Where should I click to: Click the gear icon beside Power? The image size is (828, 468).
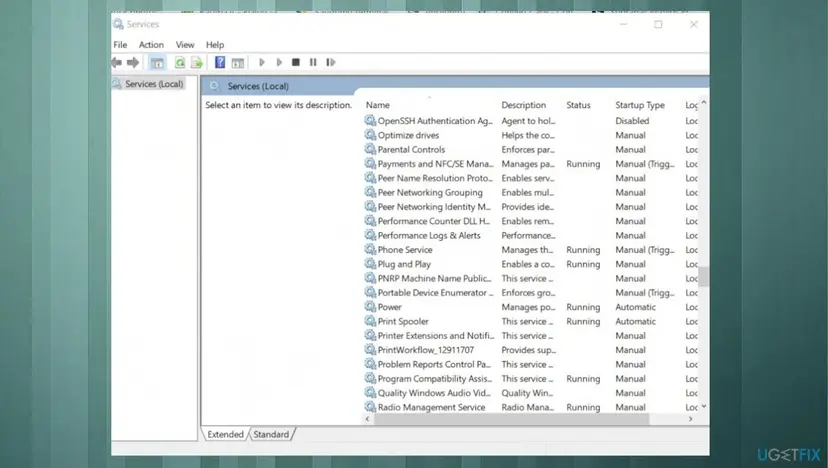point(370,306)
